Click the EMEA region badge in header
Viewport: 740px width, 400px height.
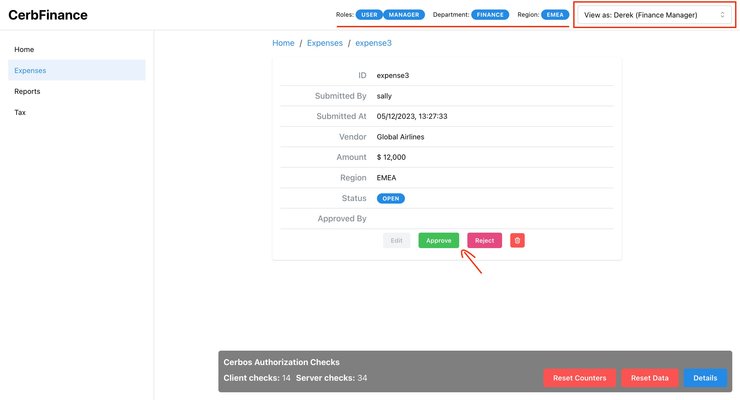tap(555, 15)
